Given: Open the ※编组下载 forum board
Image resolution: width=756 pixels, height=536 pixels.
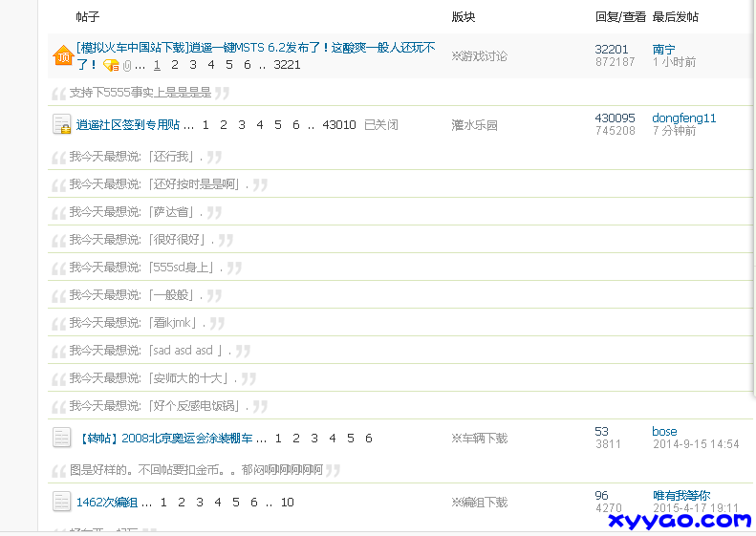Looking at the screenshot, I should click(479, 503).
